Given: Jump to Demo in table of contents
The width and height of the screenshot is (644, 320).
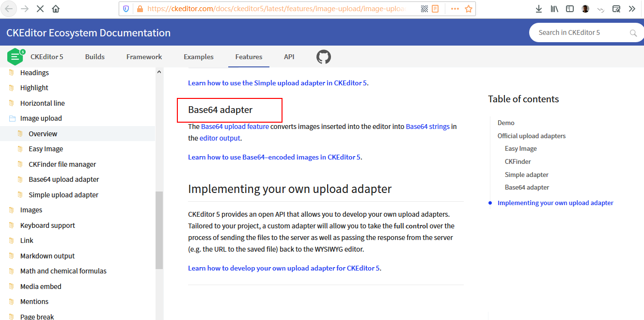Looking at the screenshot, I should 506,123.
